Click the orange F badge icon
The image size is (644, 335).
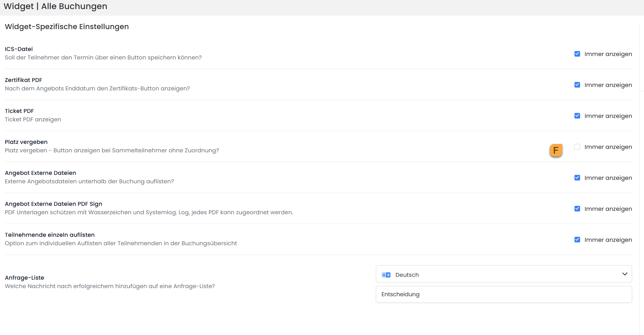coord(556,150)
